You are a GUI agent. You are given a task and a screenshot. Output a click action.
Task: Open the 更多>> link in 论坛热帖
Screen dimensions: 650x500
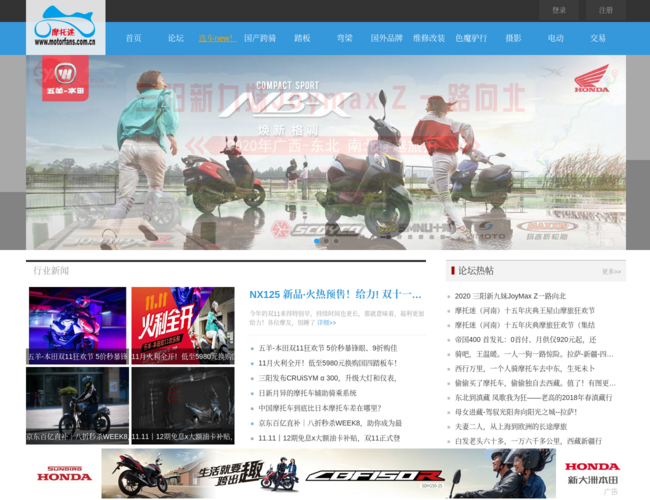[611, 272]
